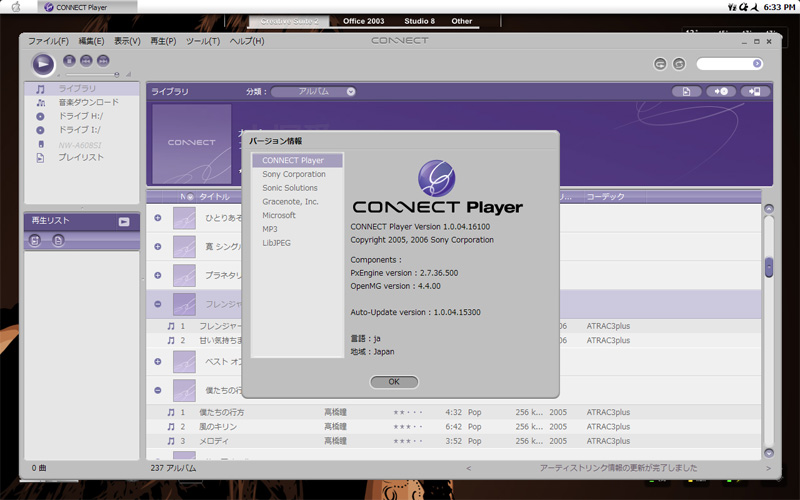Select LibJPEG in version list
Screen dimensions: 800x500
pyautogui.click(x=297, y=243)
